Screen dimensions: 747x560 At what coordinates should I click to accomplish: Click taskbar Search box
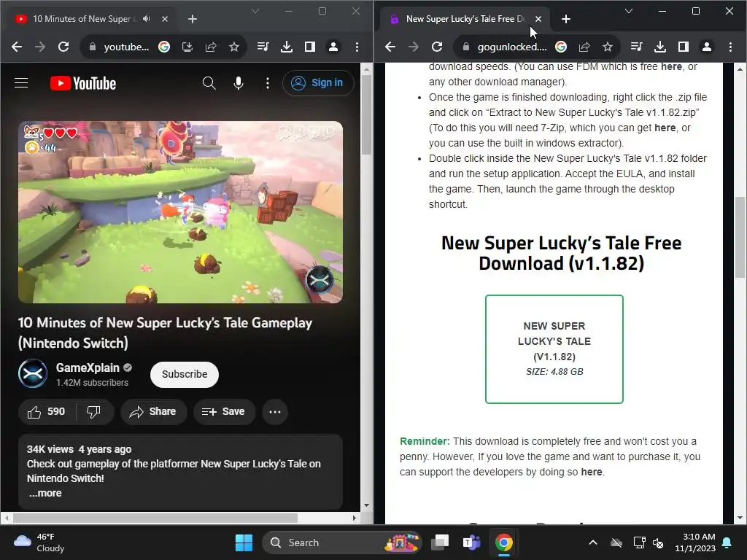(341, 542)
